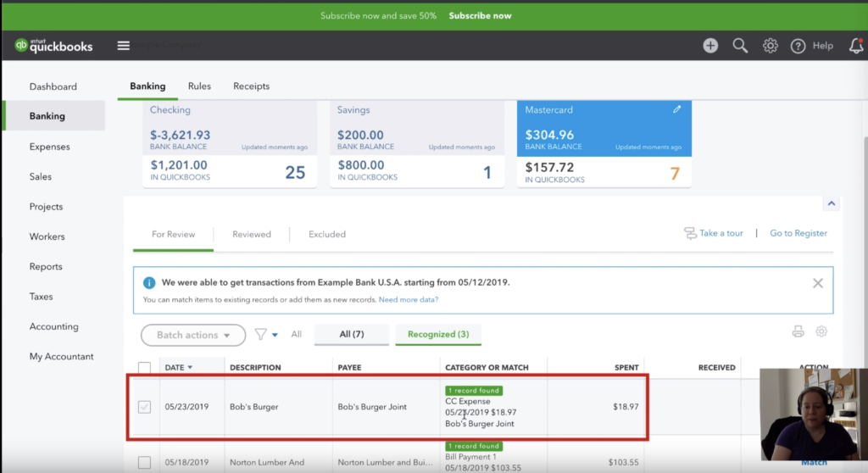Click the All filter label

click(x=296, y=334)
